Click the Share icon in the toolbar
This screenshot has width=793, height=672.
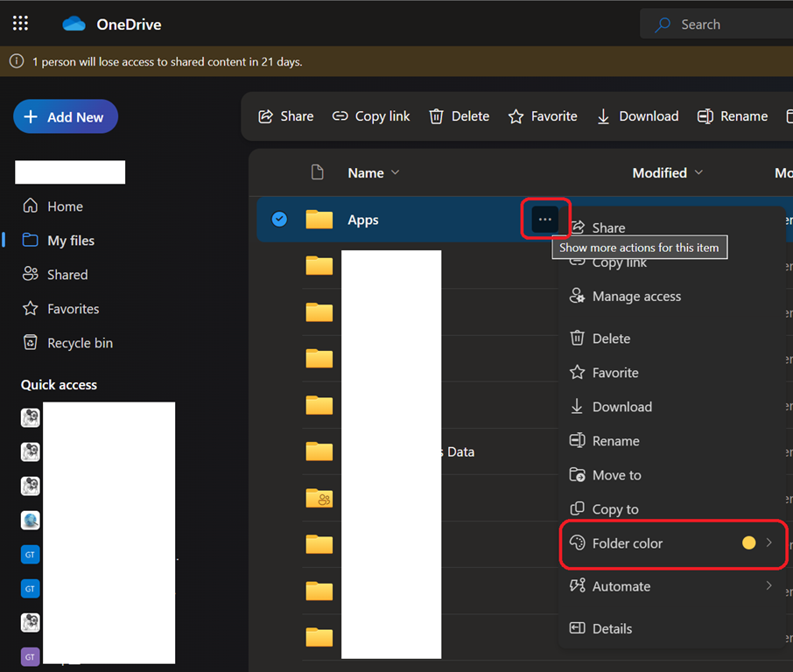coord(265,116)
